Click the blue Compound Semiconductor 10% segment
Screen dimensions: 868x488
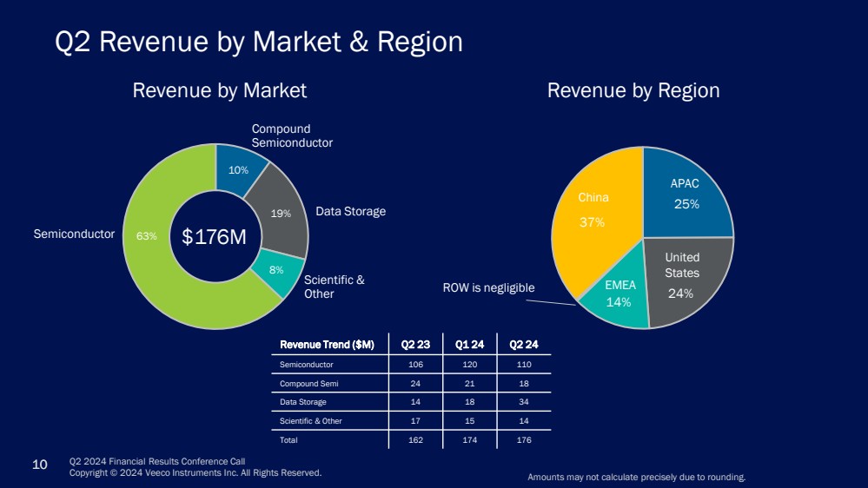240,168
